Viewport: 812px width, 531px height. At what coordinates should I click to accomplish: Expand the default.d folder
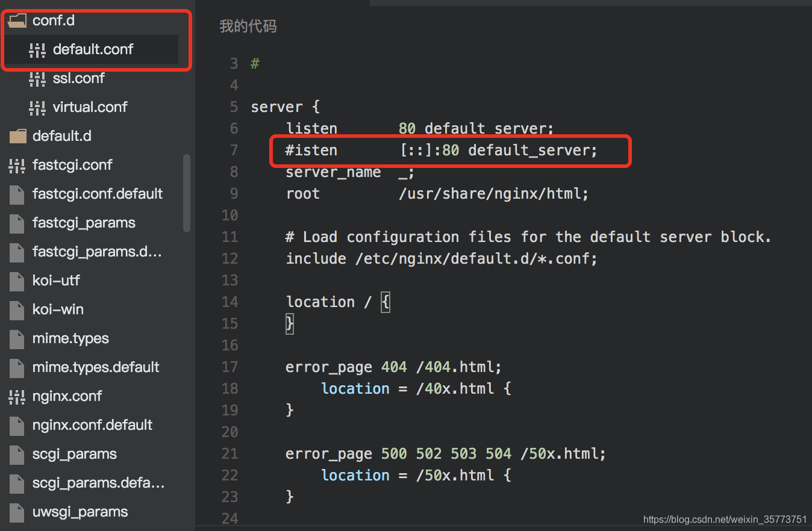[x=62, y=136]
